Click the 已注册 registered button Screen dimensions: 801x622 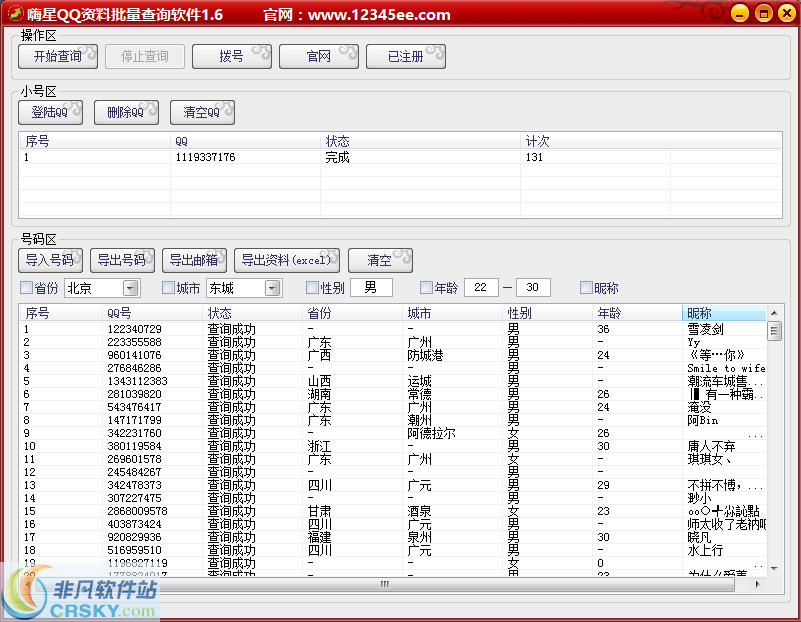406,57
